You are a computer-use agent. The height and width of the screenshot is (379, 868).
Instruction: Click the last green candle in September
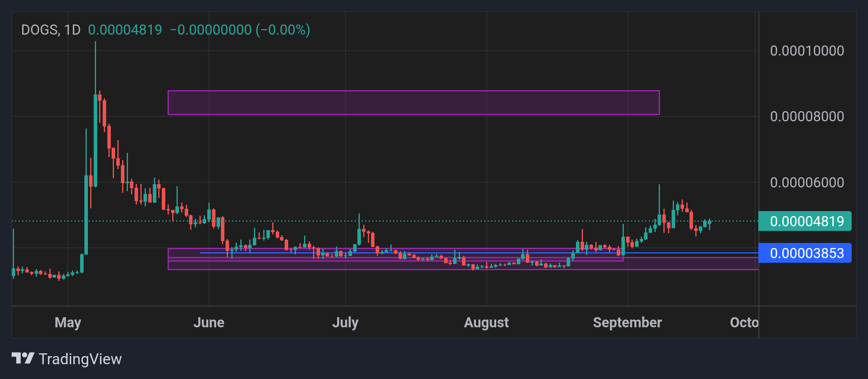(709, 223)
